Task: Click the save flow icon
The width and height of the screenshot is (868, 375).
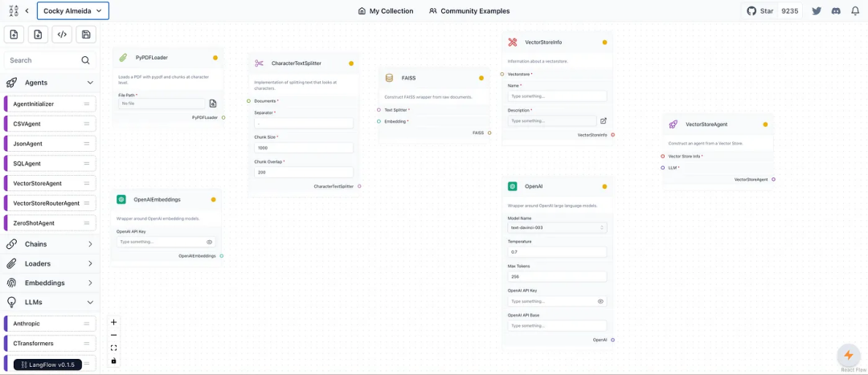Action: tap(86, 35)
